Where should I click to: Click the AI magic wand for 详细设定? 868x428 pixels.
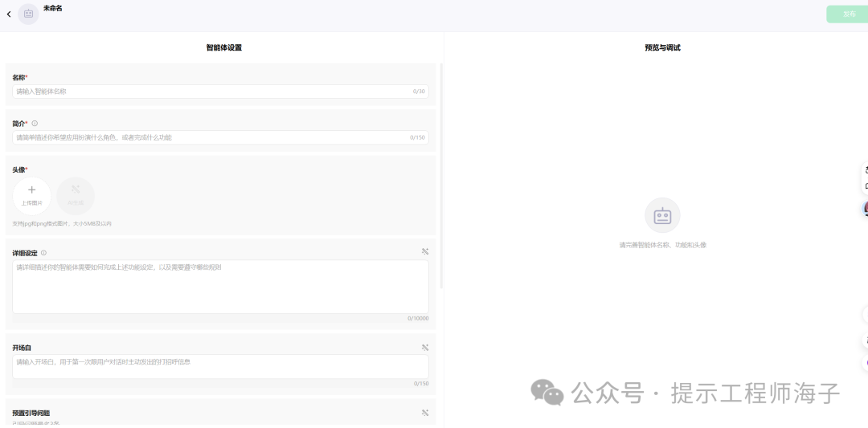(424, 251)
